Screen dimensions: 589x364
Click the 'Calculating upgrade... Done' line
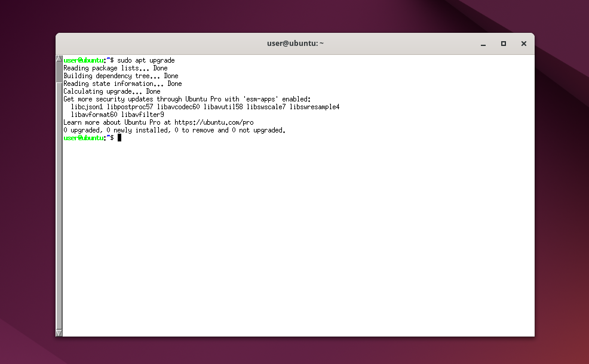[x=112, y=91]
